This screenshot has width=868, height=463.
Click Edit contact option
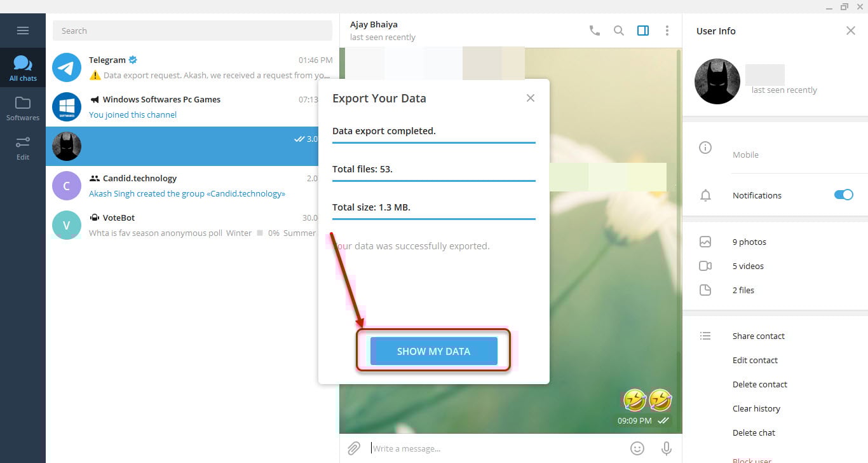(x=755, y=360)
